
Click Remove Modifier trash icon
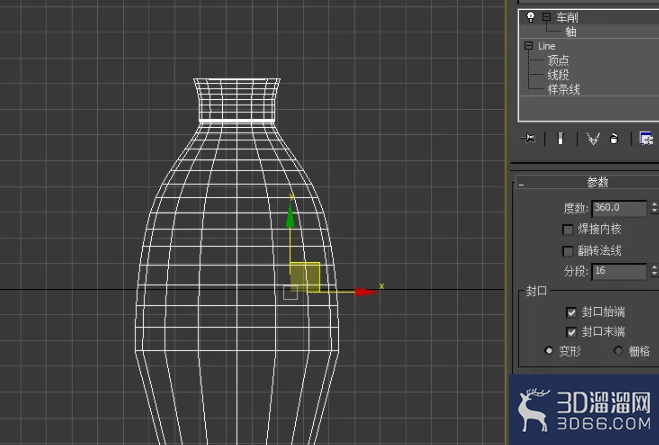tap(614, 138)
